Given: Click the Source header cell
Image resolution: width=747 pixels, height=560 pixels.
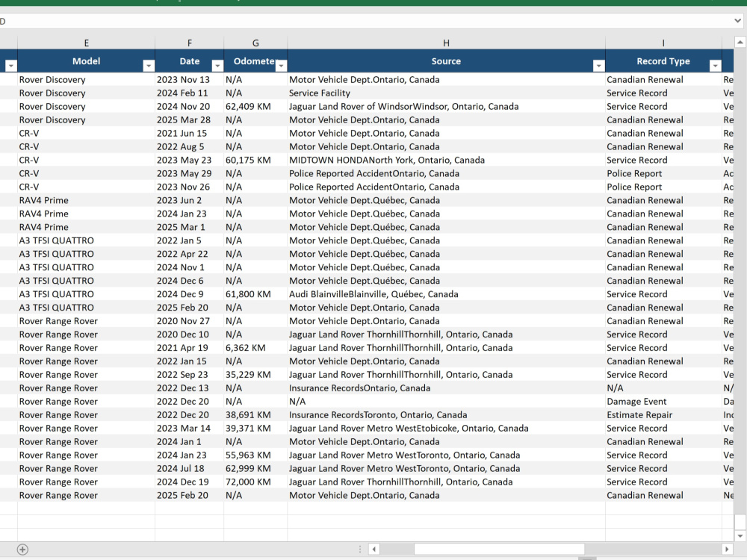Looking at the screenshot, I should click(x=447, y=61).
